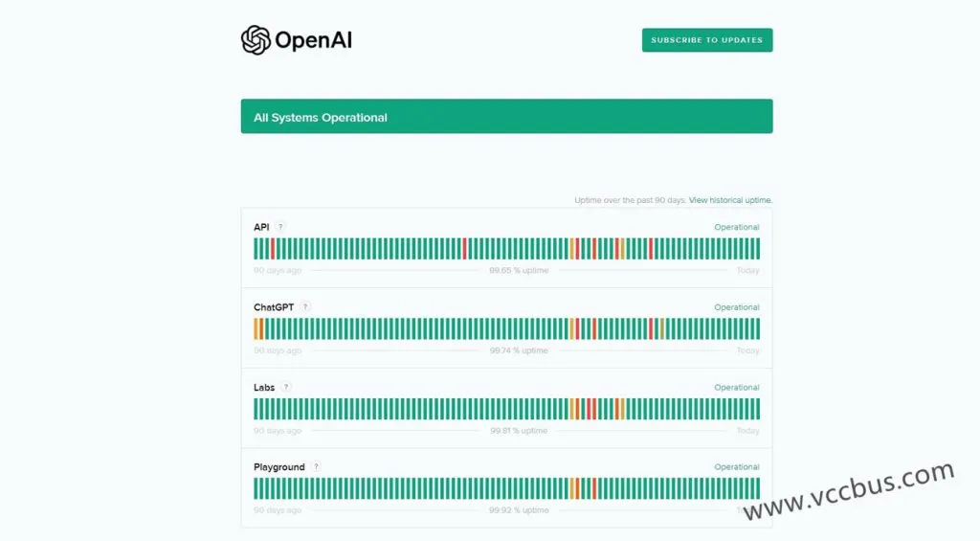Click the Operational status for Labs

tap(736, 388)
